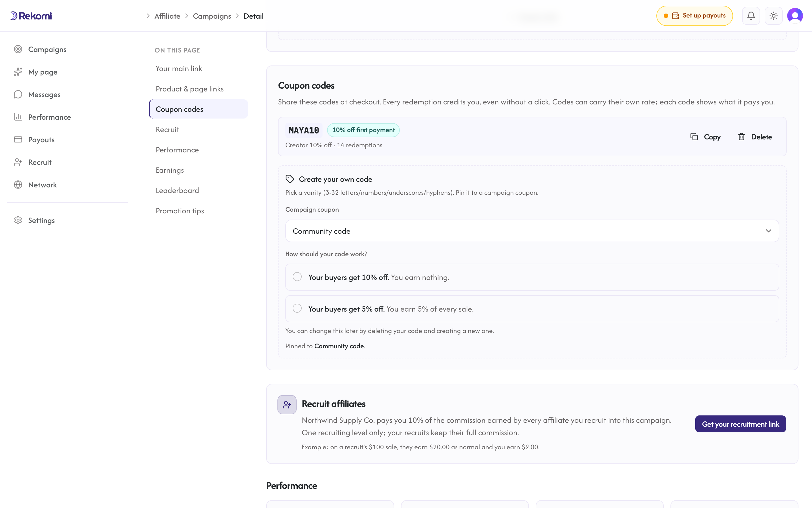
Task: Click the Rekomi logo
Action: 31,16
